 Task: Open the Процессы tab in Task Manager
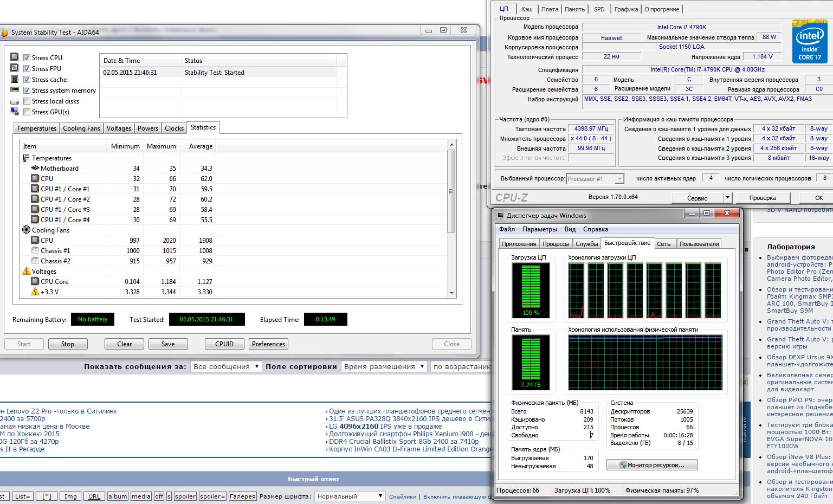pos(556,244)
